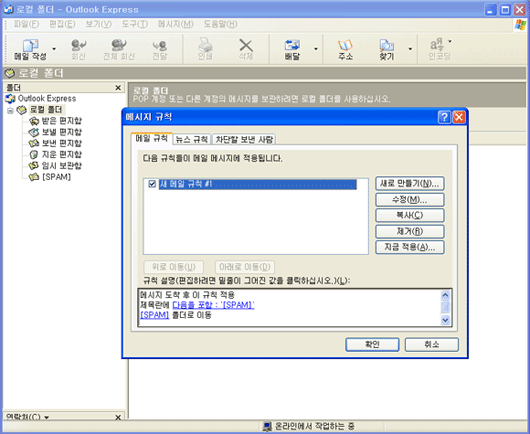This screenshot has height=434, width=530.
Task: Switch to the 뉴스 규칙 tab
Action: (192, 139)
